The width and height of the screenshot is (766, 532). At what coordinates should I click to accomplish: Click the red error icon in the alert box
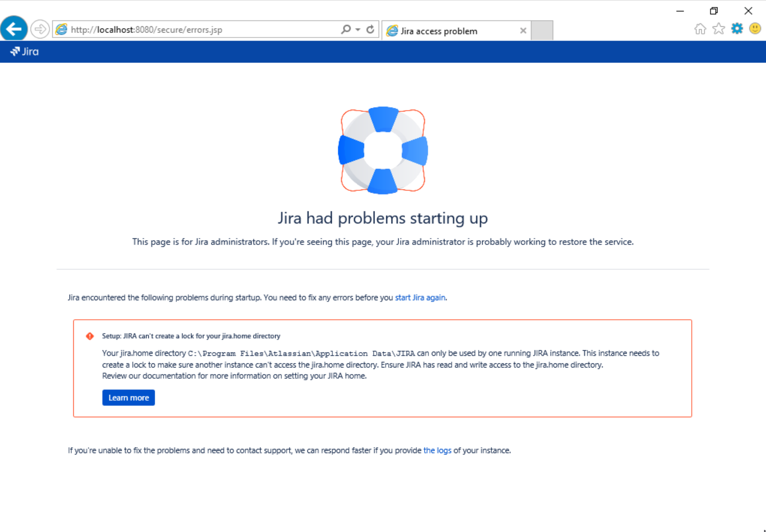pos(90,336)
